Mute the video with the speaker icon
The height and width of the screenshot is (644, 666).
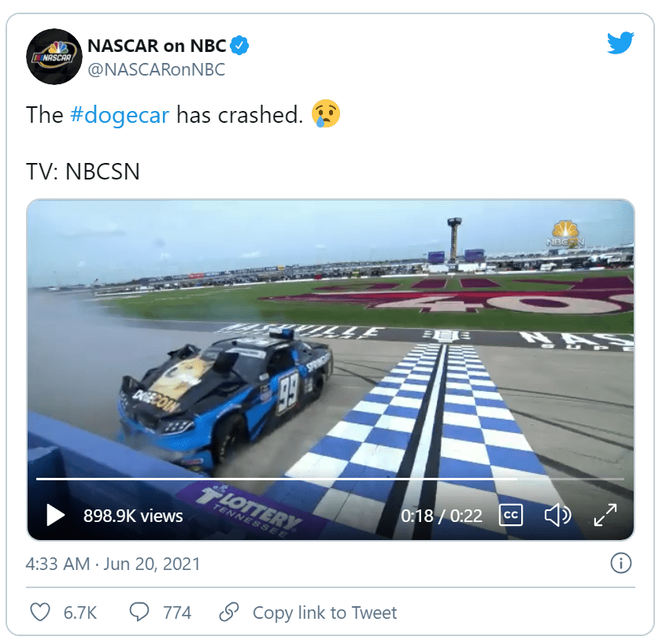pos(557,515)
